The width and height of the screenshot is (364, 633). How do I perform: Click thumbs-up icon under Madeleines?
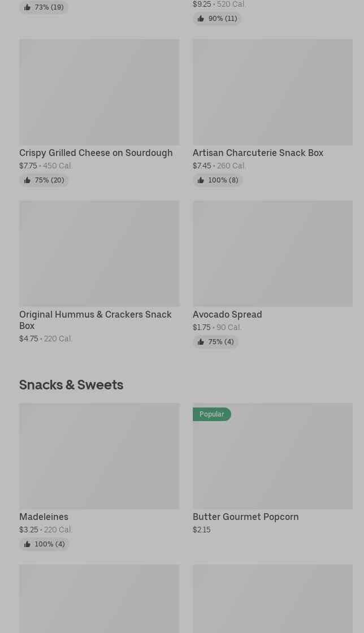pyautogui.click(x=27, y=544)
